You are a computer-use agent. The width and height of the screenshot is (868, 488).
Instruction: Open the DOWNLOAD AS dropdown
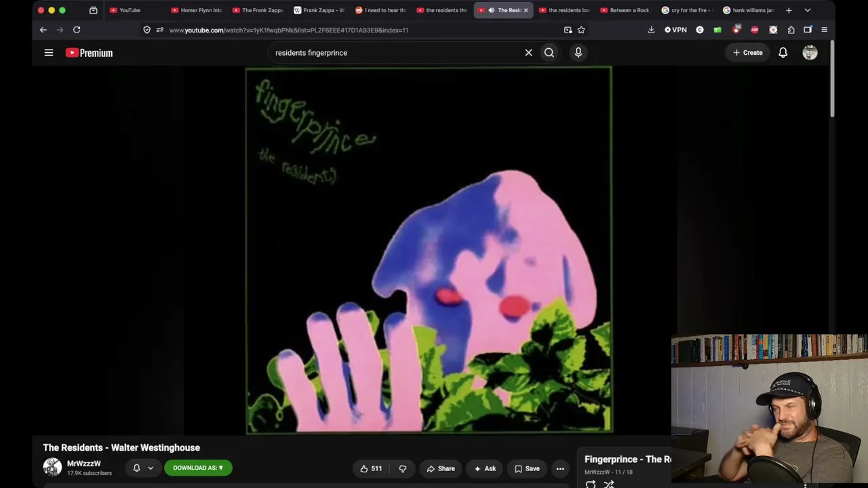198,468
